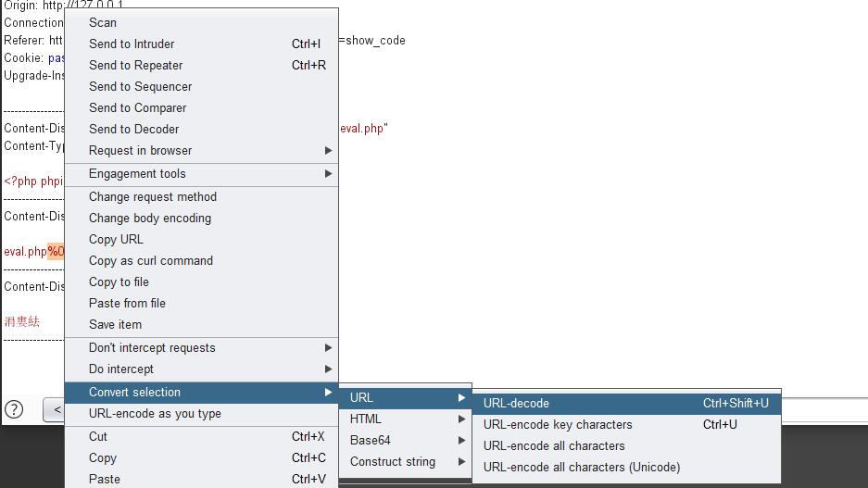Open the Request in browser submenu
Viewport: 868px width, 488px height.
[141, 150]
